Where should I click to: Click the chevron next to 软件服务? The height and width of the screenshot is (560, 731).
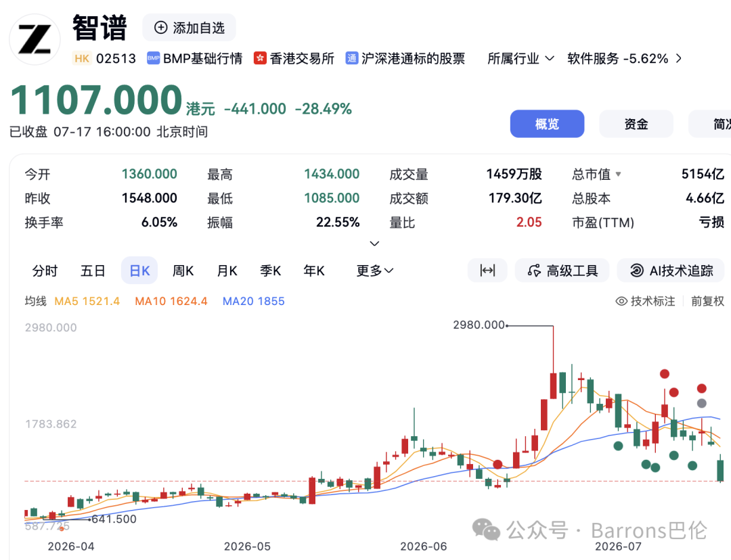[x=679, y=58]
